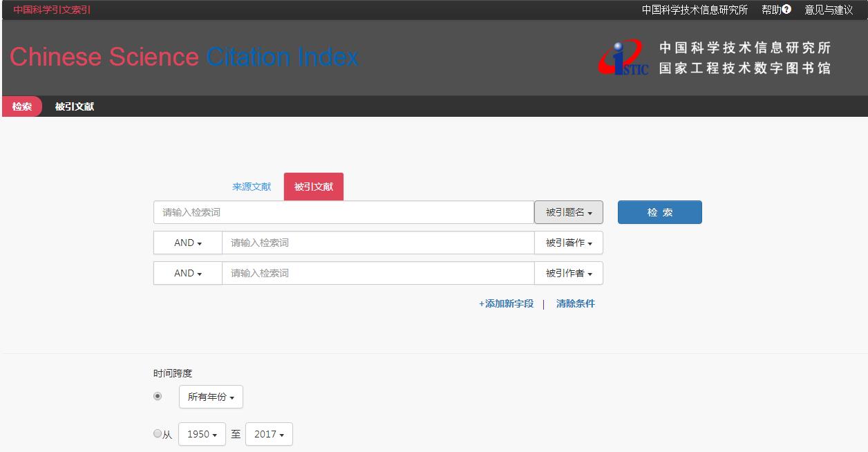The height and width of the screenshot is (452, 868).
Task: Click 被引文献 in the navigation bar
Action: click(75, 106)
